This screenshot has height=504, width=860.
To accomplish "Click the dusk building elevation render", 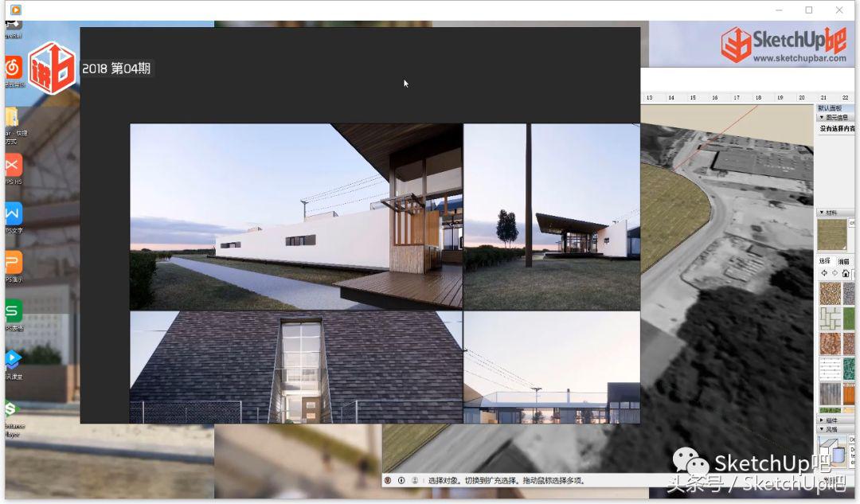I will click(x=552, y=367).
